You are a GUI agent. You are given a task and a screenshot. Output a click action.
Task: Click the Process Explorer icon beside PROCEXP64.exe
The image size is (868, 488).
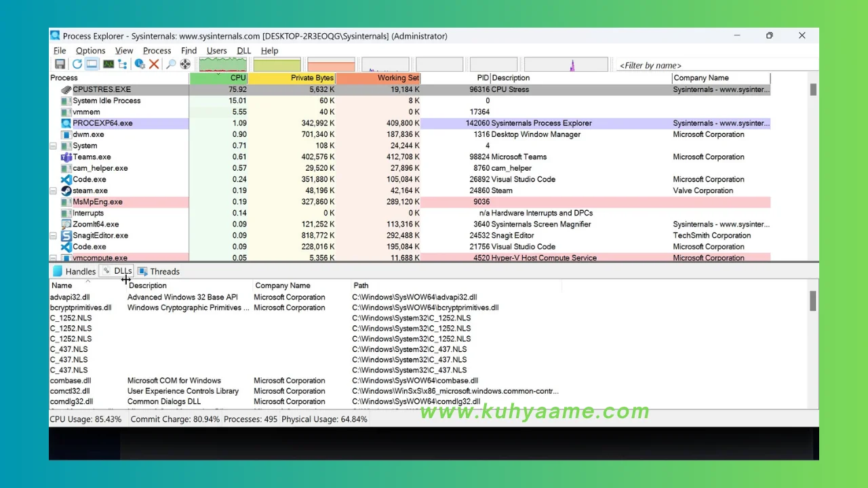tap(66, 123)
